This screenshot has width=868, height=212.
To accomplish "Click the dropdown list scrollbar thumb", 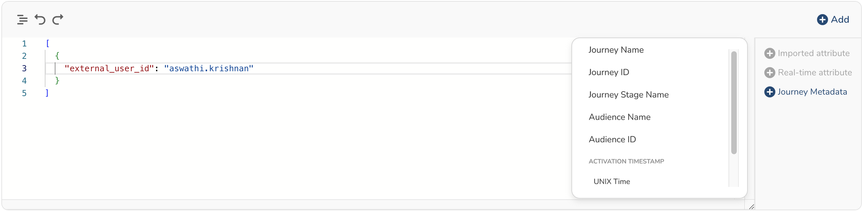I will pyautogui.click(x=734, y=103).
